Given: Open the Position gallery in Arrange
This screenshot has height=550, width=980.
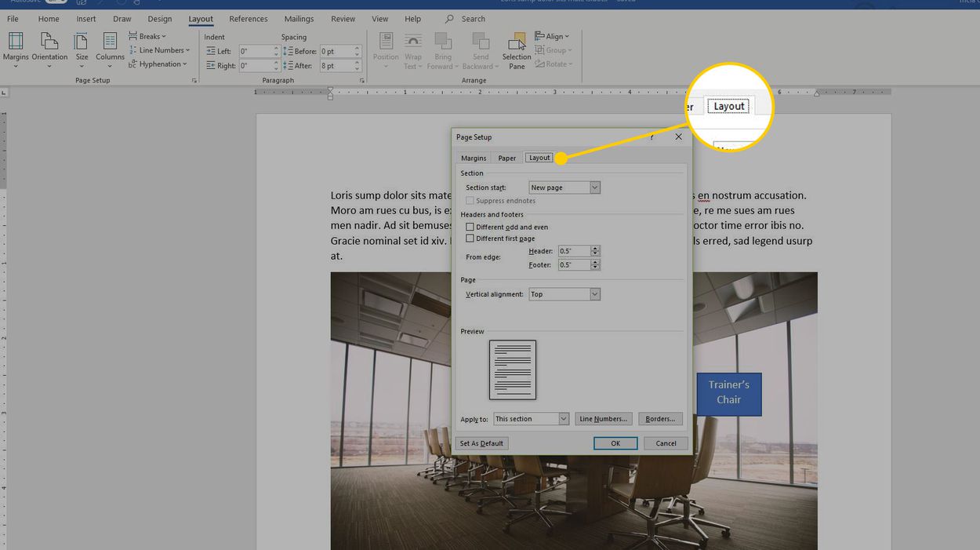Looking at the screenshot, I should tap(386, 50).
